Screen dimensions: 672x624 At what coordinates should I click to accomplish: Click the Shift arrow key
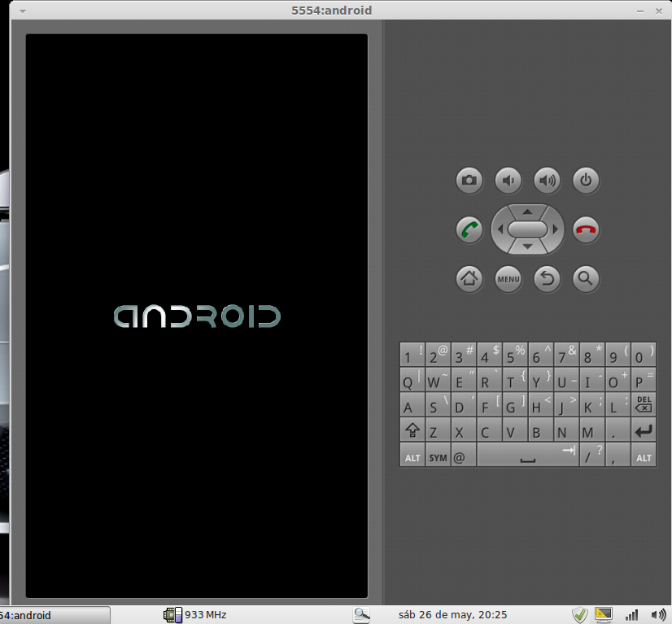pyautogui.click(x=412, y=430)
